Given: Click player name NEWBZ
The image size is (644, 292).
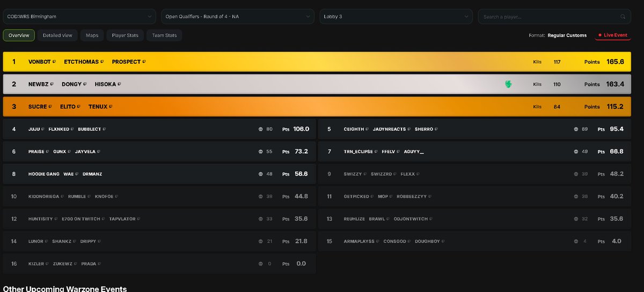Looking at the screenshot, I should click(x=38, y=84).
